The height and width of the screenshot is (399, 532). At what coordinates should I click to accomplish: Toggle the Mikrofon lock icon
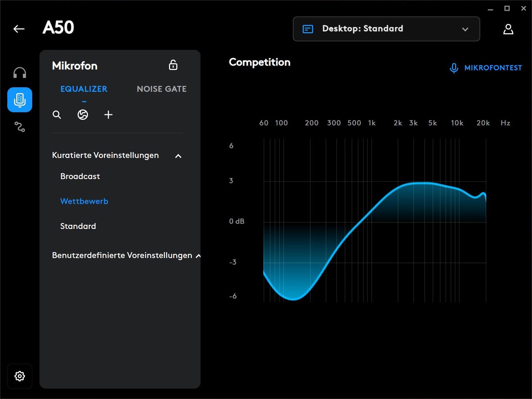point(173,65)
